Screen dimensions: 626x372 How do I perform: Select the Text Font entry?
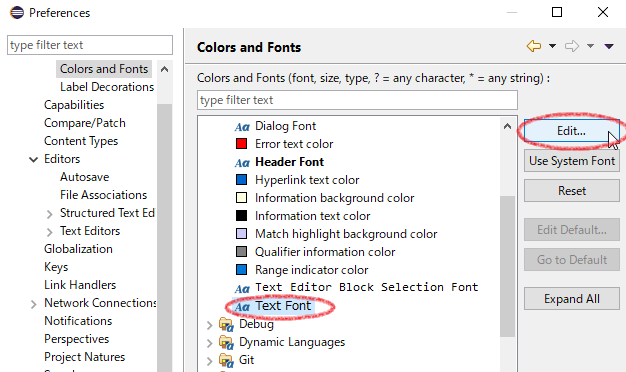[283, 306]
